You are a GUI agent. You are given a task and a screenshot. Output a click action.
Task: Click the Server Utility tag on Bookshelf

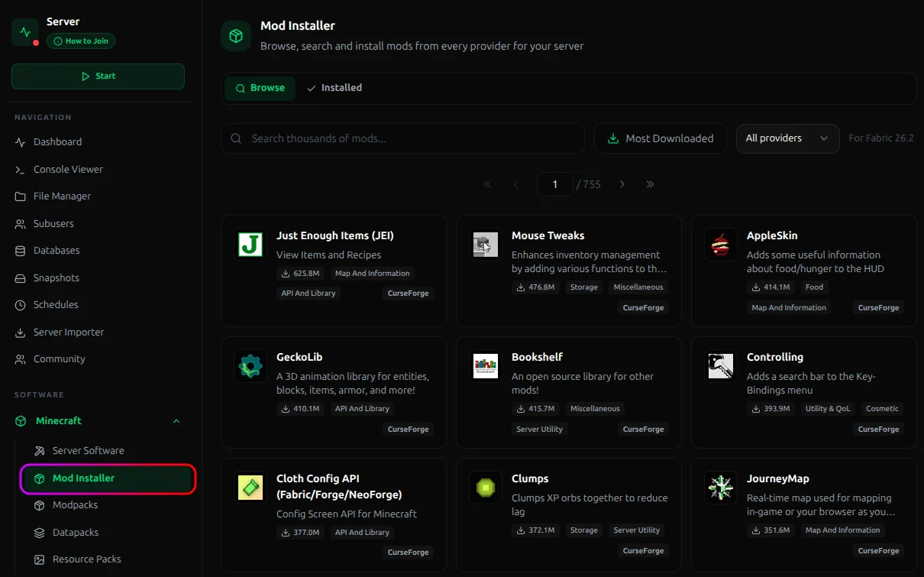click(539, 430)
